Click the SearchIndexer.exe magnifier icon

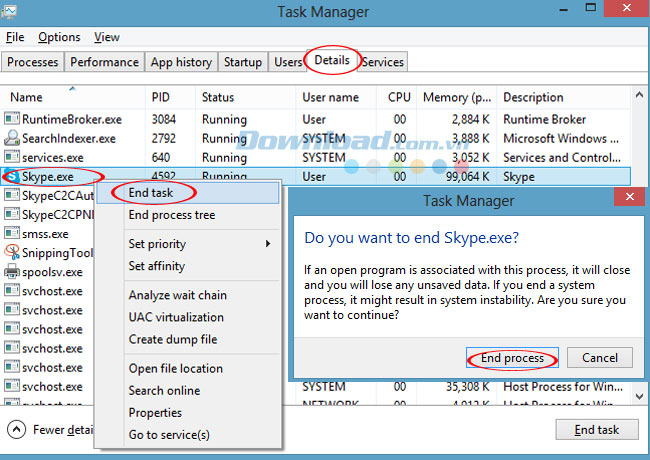12,138
